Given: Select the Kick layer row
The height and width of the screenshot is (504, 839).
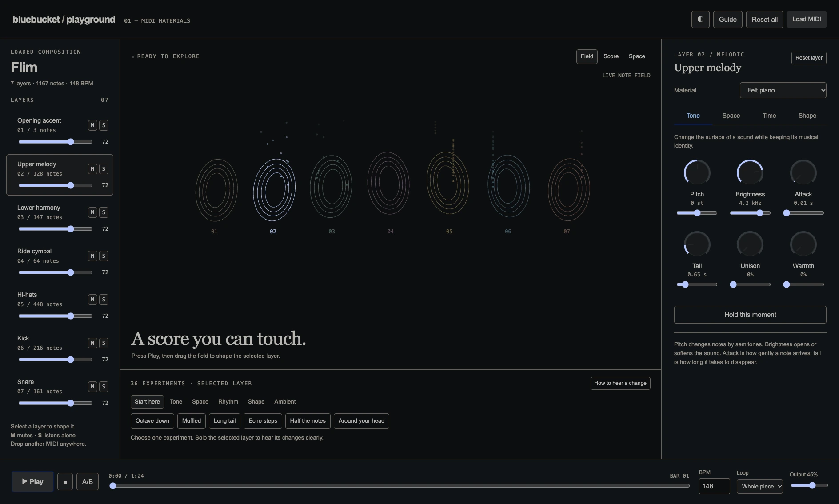Looking at the screenshot, I should (60, 349).
